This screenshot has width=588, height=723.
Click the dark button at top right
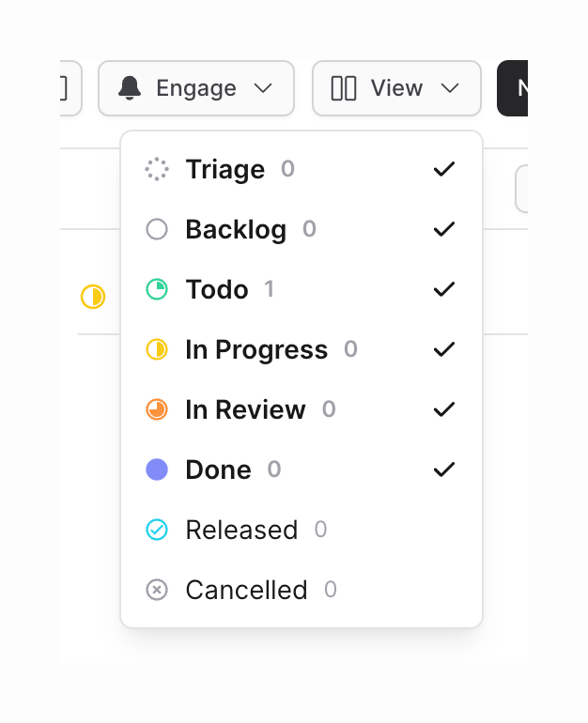tap(513, 88)
